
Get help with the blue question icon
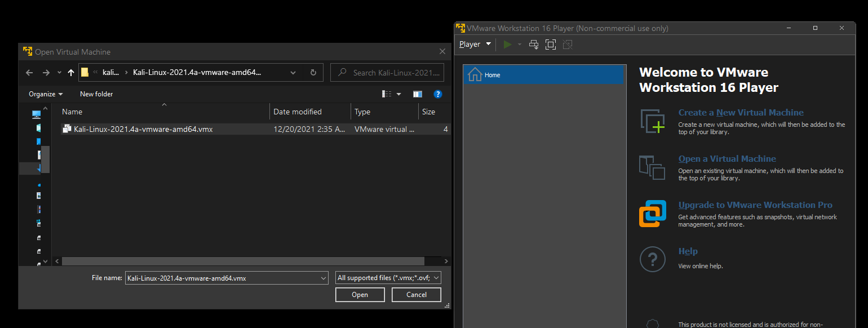[438, 94]
